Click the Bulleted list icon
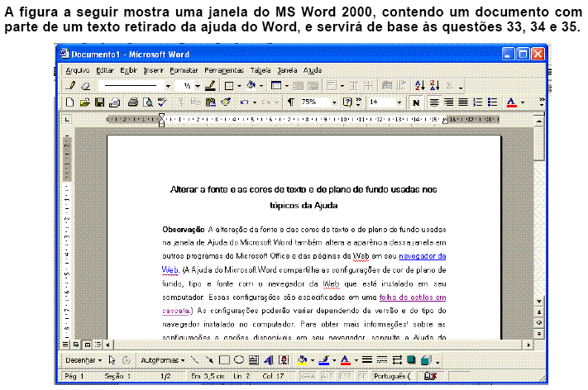This screenshot has height=390, width=588. [x=492, y=102]
